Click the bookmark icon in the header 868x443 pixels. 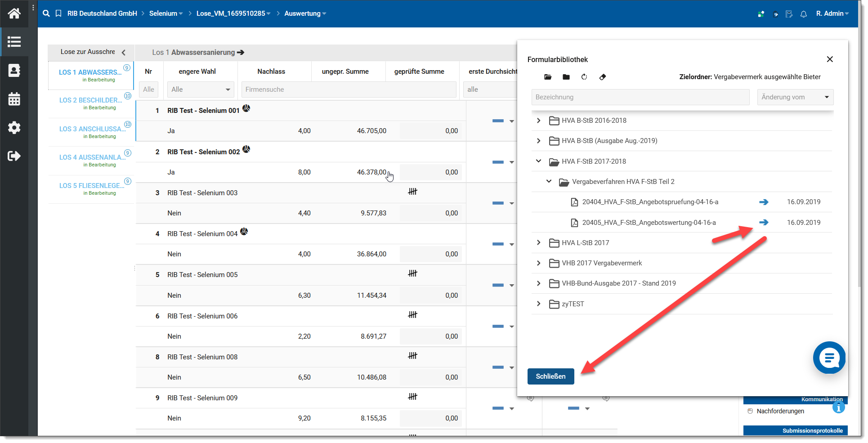click(58, 13)
